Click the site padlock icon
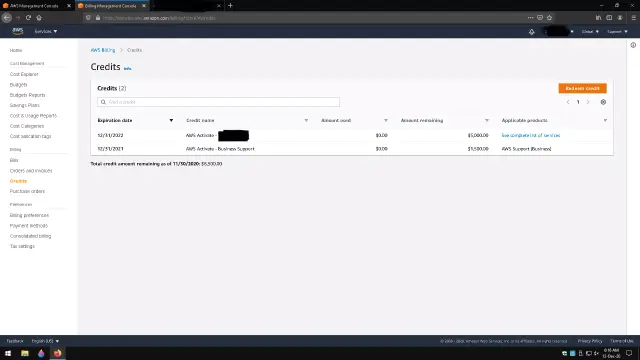The image size is (640, 360). (x=98, y=18)
